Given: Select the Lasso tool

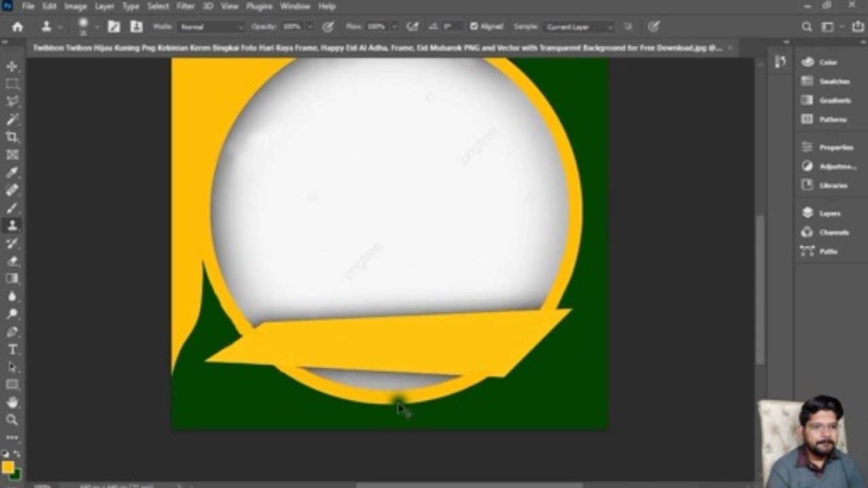Looking at the screenshot, I should point(12,102).
